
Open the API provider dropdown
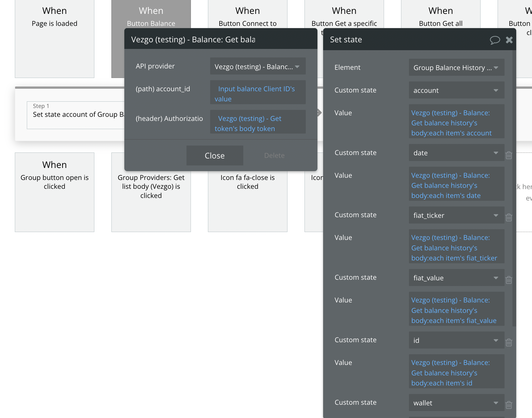257,66
